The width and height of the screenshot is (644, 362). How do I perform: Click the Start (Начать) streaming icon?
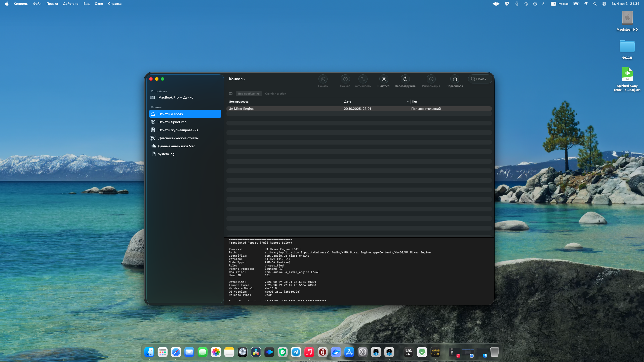pos(323,79)
